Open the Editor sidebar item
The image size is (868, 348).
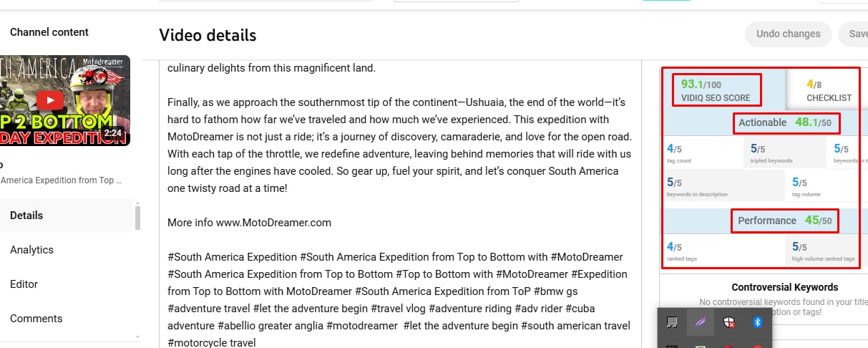24,284
